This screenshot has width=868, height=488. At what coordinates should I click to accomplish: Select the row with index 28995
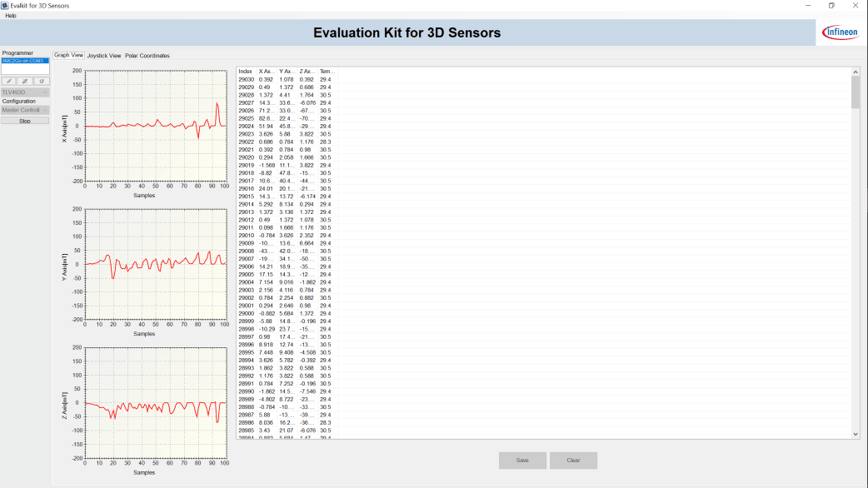[287, 352]
